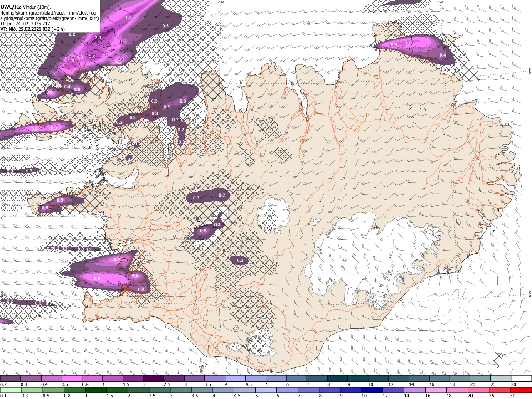532x399 pixels.
Task: Select the "IT: þri. 24. 02. 2026 21Z" line
Action: [26, 24]
